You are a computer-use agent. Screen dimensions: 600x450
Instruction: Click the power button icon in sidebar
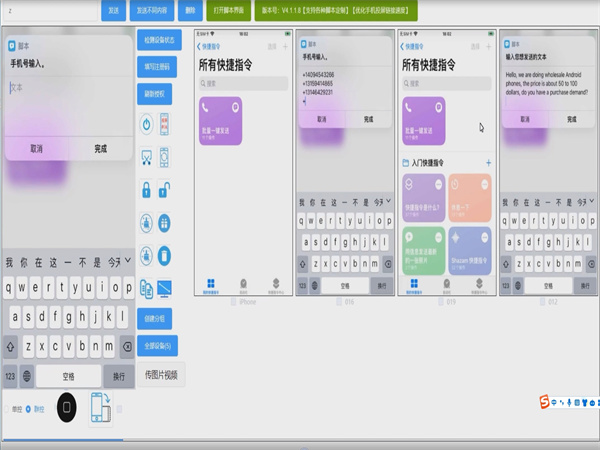[x=146, y=126]
